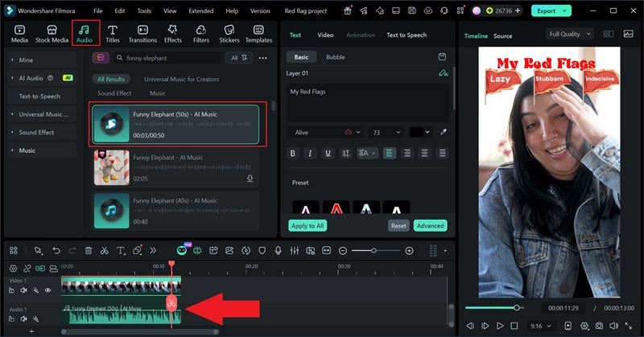Open the Effects panel
The width and height of the screenshot is (644, 337).
[x=173, y=34]
